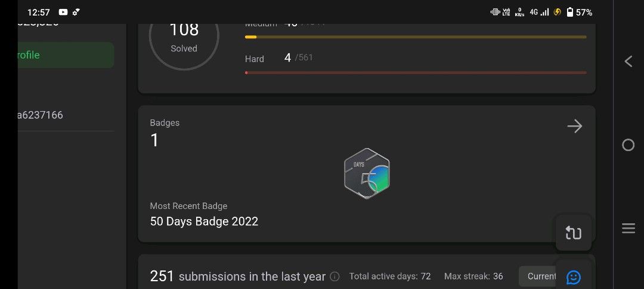Tap the Android back navigation arrow

(628, 62)
